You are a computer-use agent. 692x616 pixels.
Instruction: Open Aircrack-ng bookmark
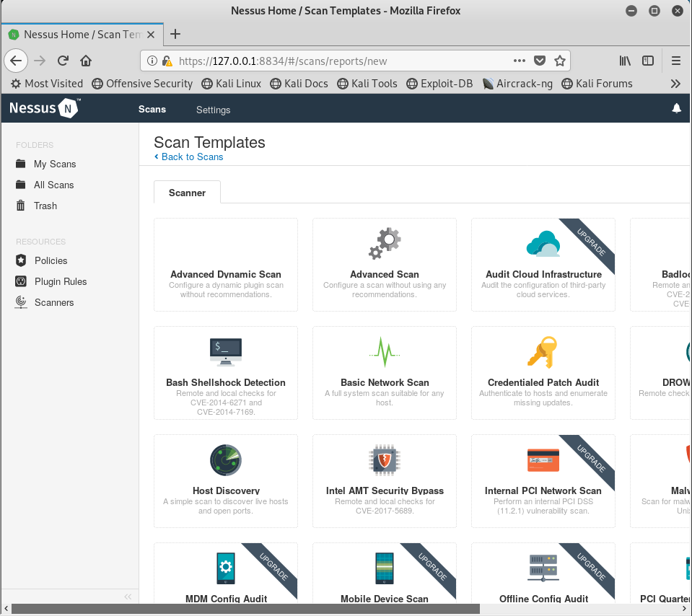[x=517, y=84]
